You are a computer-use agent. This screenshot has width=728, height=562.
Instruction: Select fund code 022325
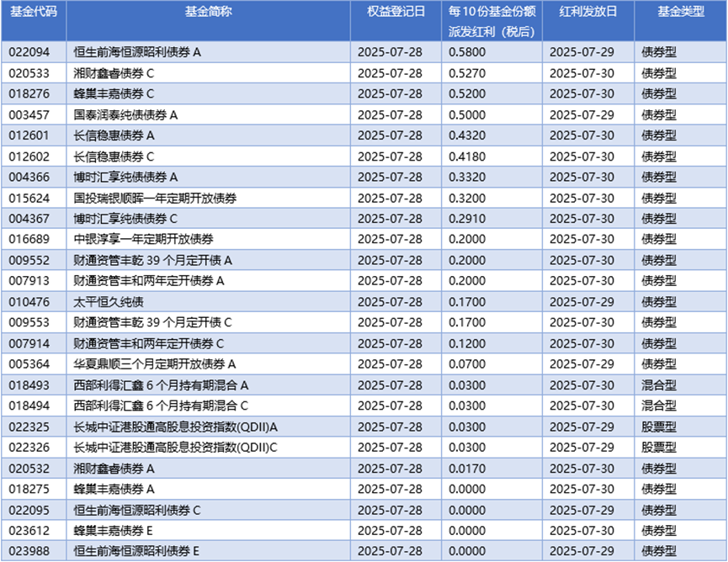click(29, 428)
